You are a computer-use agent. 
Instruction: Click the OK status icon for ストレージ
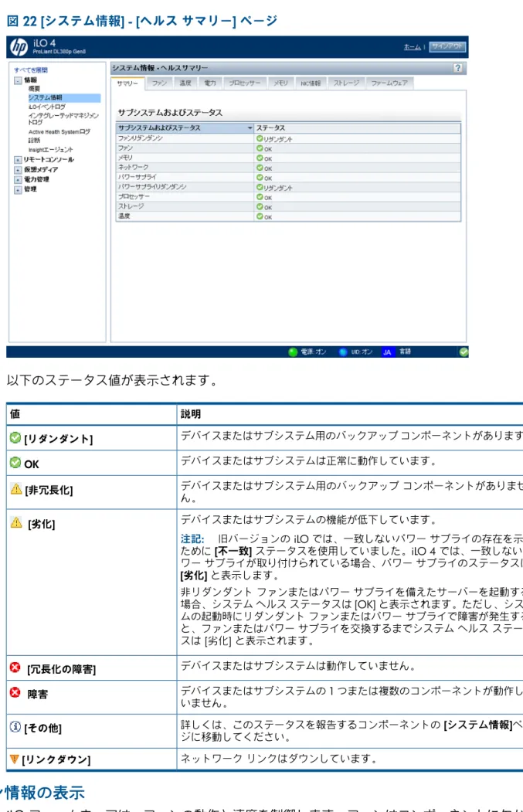click(260, 206)
